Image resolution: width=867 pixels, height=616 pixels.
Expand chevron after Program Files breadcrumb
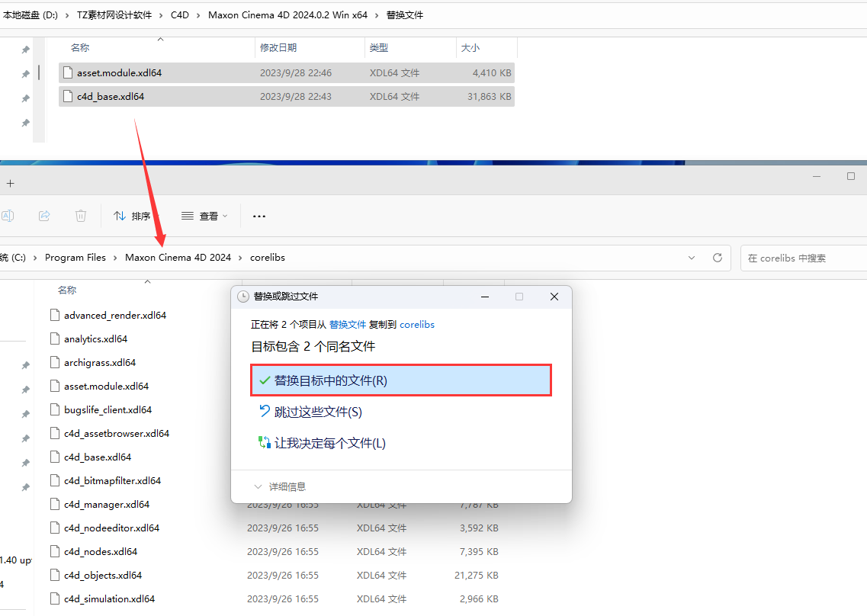(115, 258)
